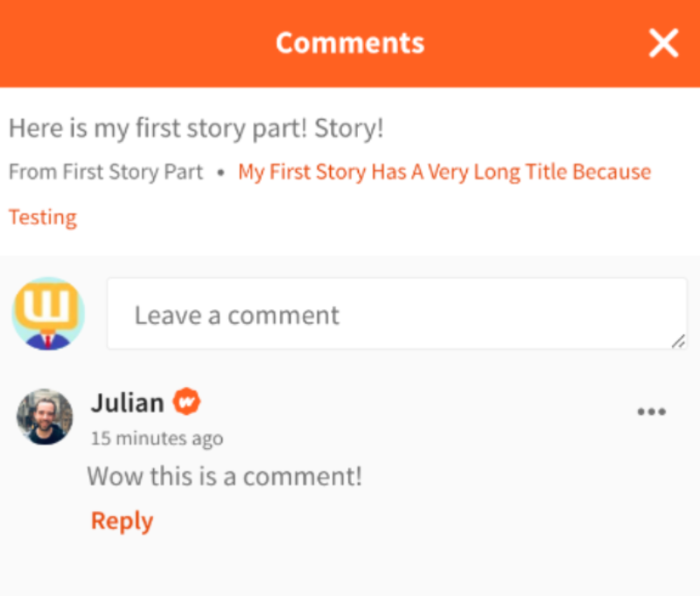Click the story excerpt paragraph text

(196, 129)
